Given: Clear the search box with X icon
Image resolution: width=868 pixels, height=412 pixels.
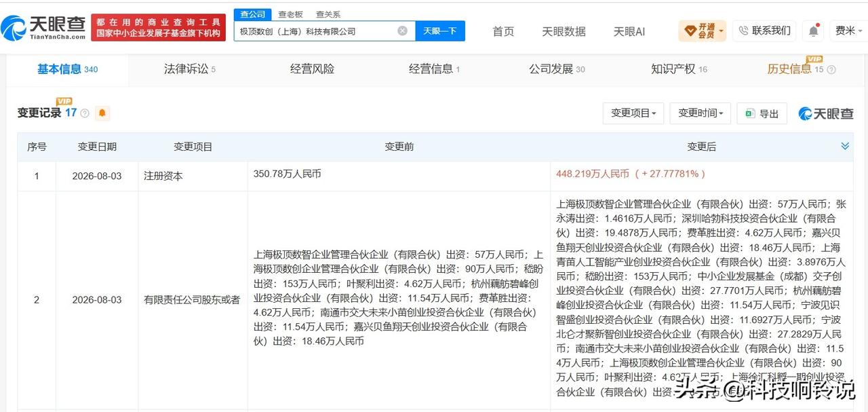Looking at the screenshot, I should point(402,31).
